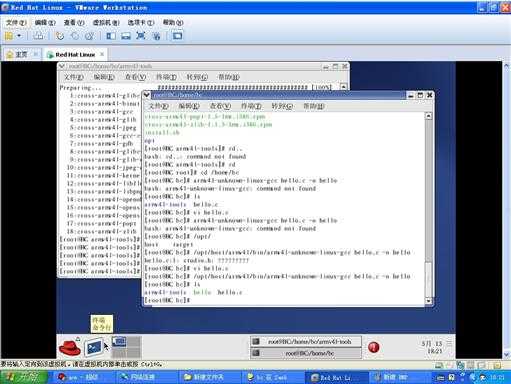The height and width of the screenshot is (384, 511).
Task: Open 帮助(H) menu in front terminal window
Action: pos(313,106)
